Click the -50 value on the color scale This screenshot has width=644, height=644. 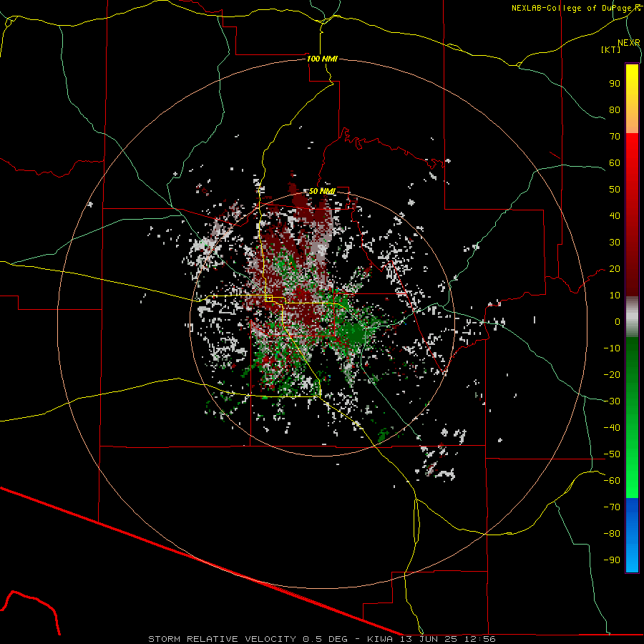click(612, 454)
